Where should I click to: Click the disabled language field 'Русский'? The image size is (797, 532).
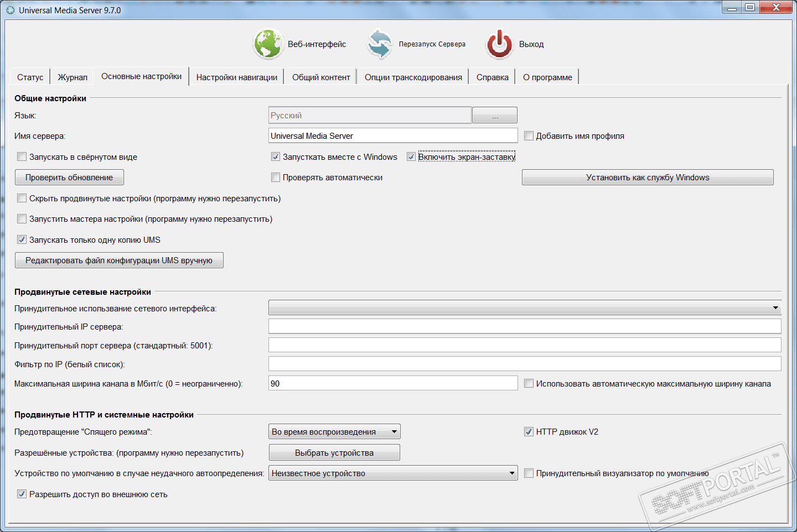370,116
